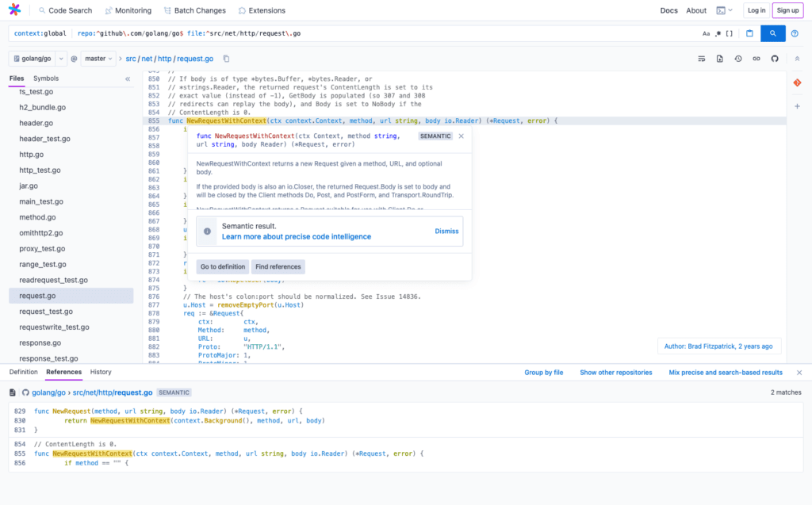Open Batch Changes in the navbar
The image size is (812, 505).
(195, 10)
